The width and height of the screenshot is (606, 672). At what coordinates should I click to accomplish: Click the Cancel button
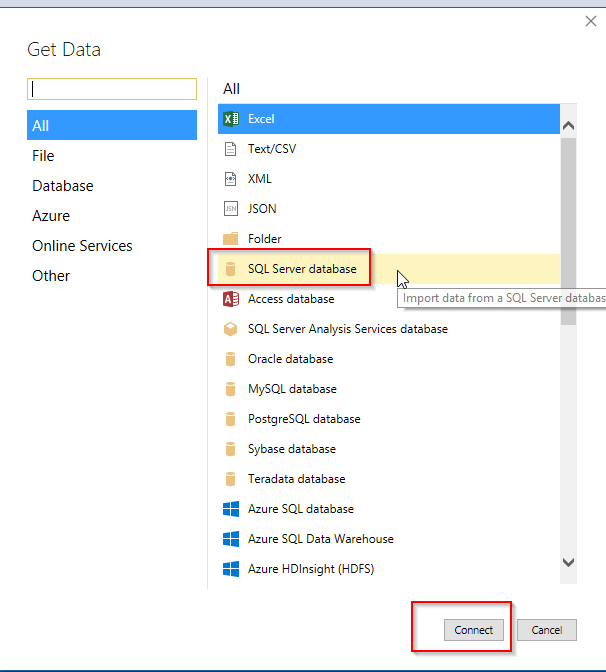547,630
